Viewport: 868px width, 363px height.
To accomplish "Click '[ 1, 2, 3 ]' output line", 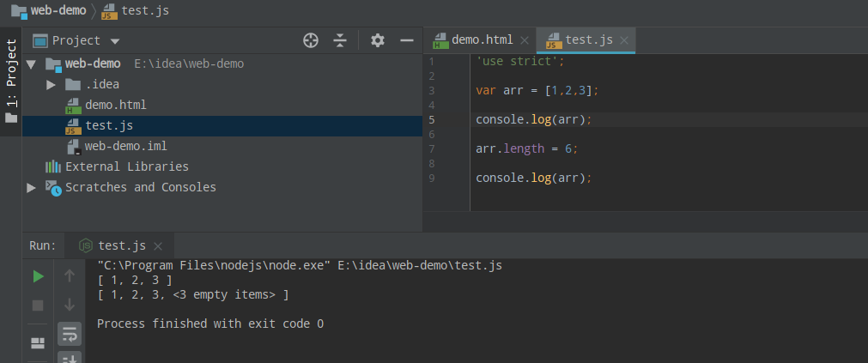I will click(x=135, y=281).
